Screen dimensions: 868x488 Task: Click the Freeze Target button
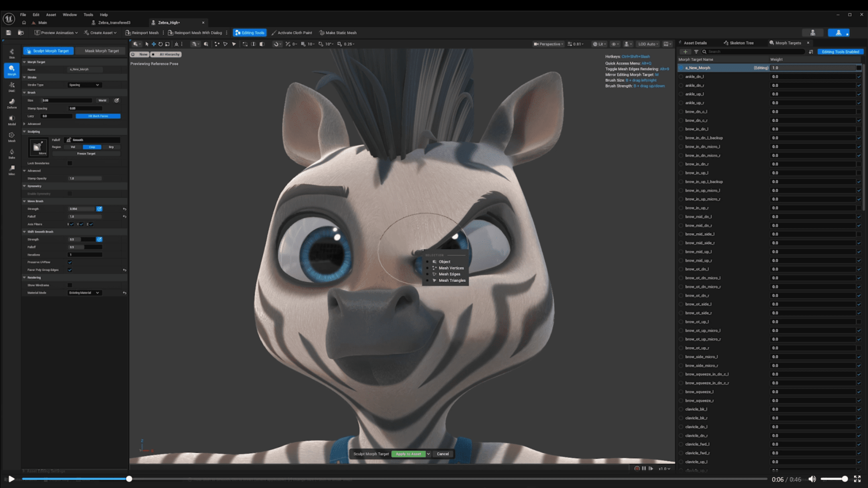tap(86, 154)
